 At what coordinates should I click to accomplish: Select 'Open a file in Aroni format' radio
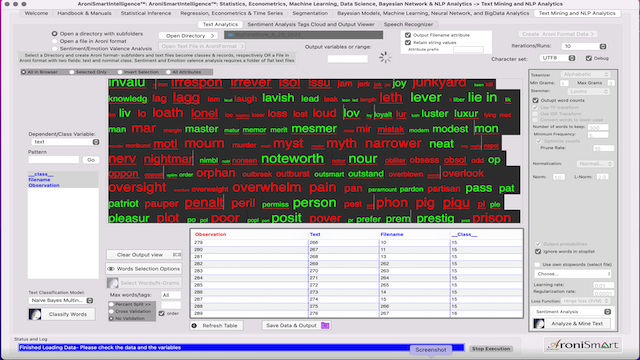[x=54, y=41]
